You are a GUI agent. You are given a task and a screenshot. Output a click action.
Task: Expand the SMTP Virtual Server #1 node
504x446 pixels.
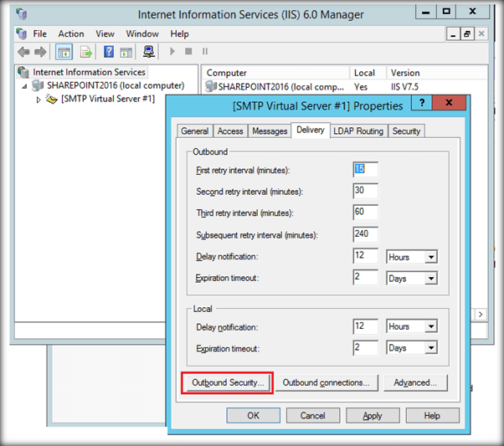pyautogui.click(x=39, y=100)
